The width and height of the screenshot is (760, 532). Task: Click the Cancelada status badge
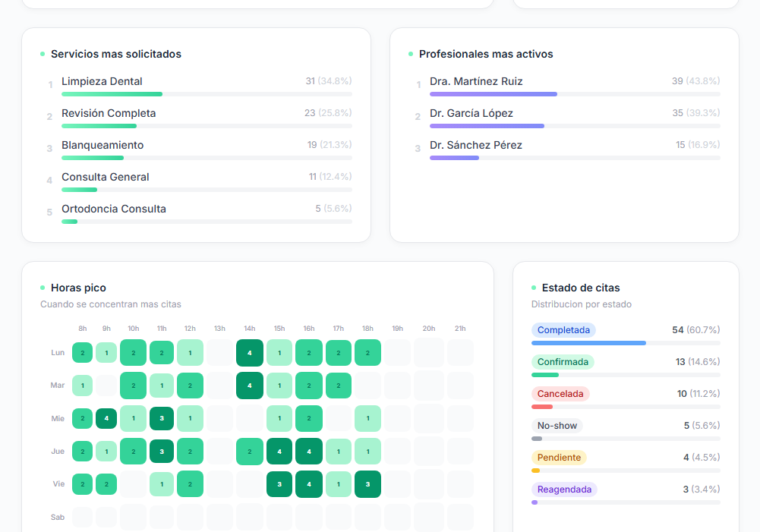tap(560, 394)
